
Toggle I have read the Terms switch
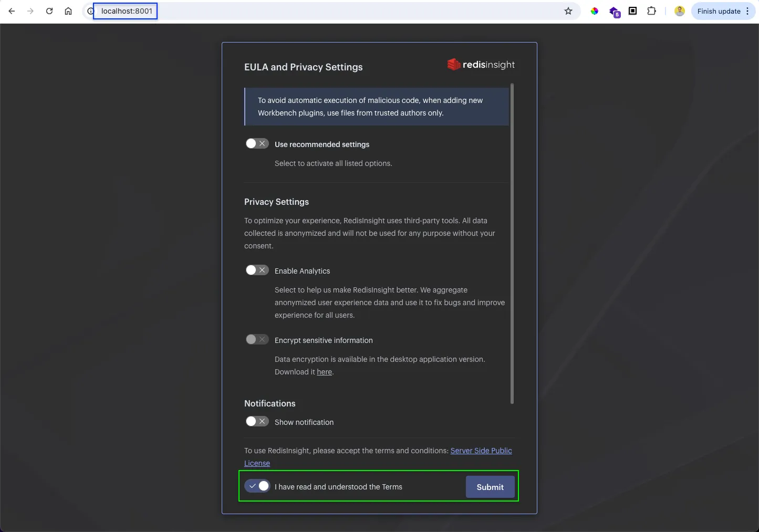(x=257, y=486)
